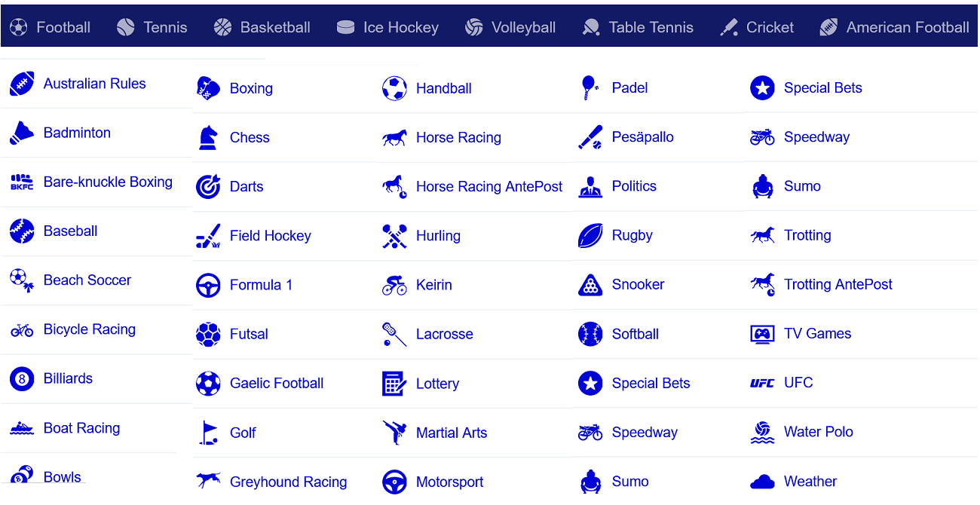Click the Billiards eight-ball icon
This screenshot has height=505, width=980.
(21, 378)
